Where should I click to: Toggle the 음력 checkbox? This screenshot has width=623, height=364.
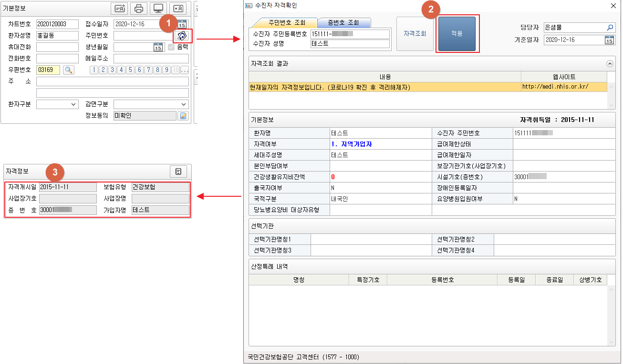[171, 47]
